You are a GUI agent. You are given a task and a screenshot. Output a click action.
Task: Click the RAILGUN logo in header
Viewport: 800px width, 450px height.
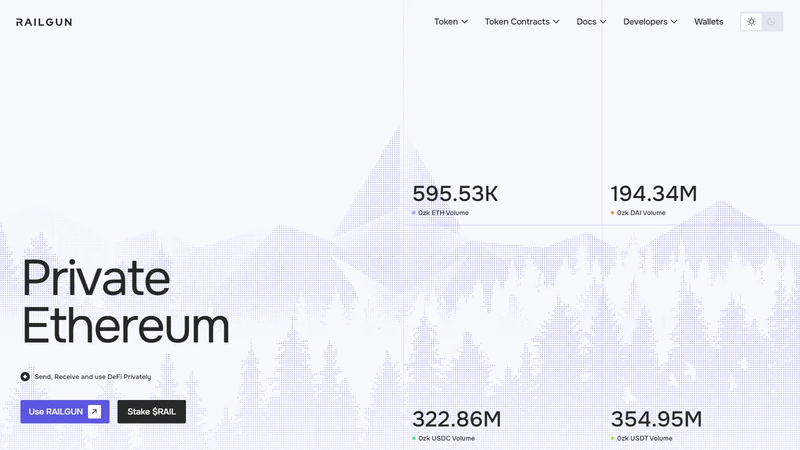click(44, 22)
